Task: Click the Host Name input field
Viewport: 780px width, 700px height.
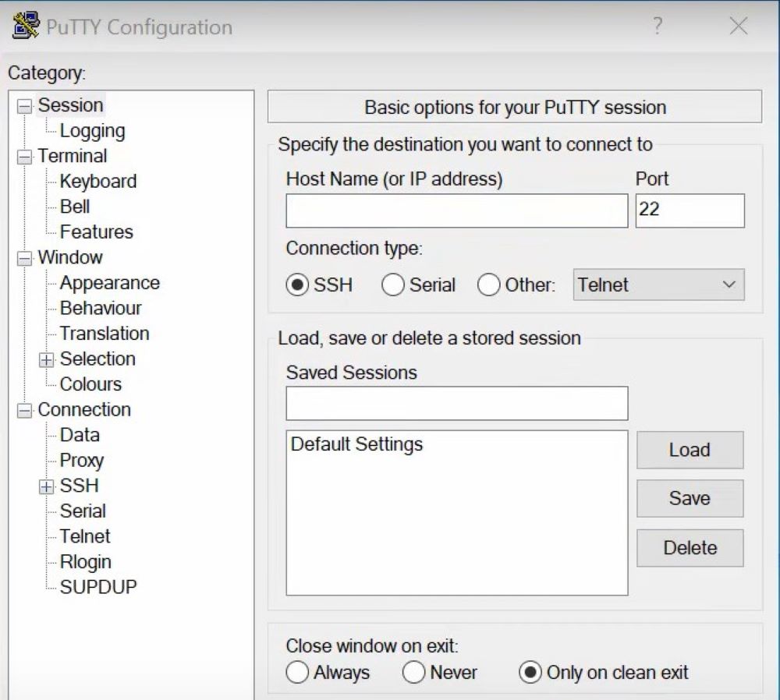Action: coord(456,211)
